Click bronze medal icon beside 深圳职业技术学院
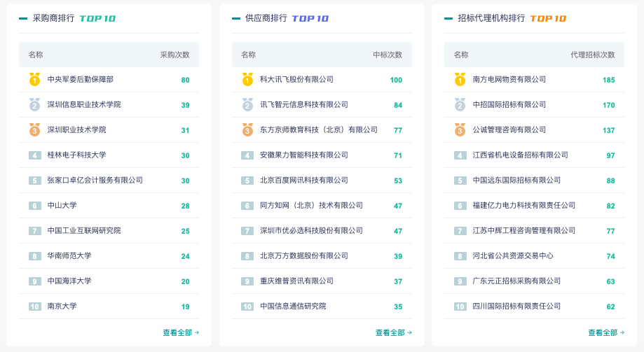644x352 pixels. click(35, 129)
